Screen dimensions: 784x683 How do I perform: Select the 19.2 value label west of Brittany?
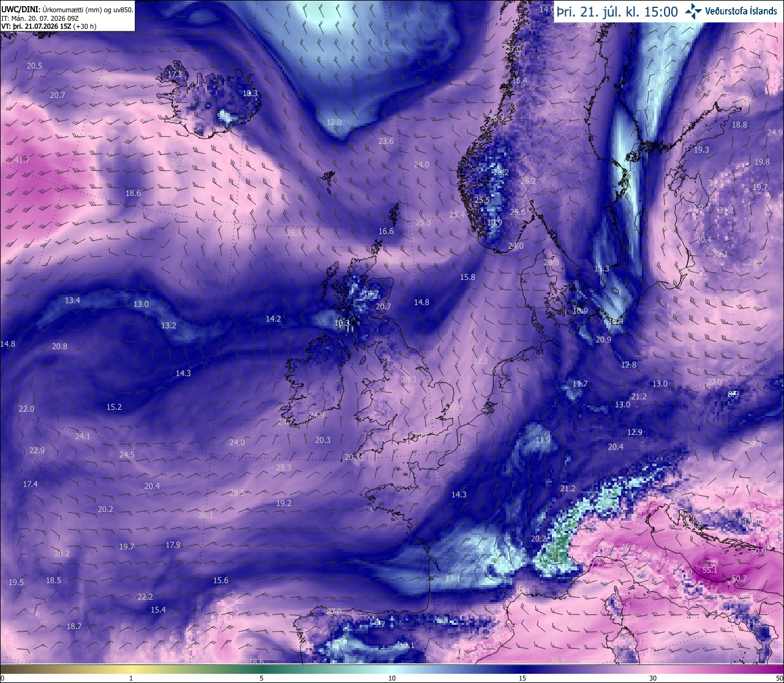pos(284,503)
